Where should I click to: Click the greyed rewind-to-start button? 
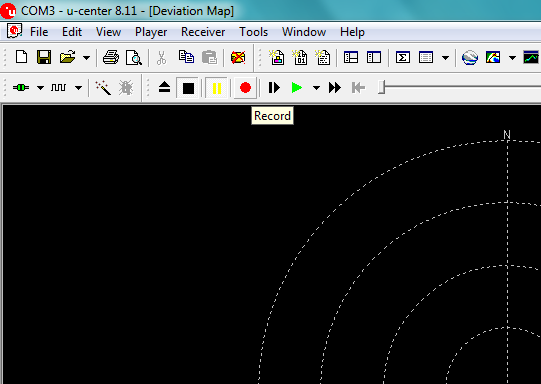358,88
